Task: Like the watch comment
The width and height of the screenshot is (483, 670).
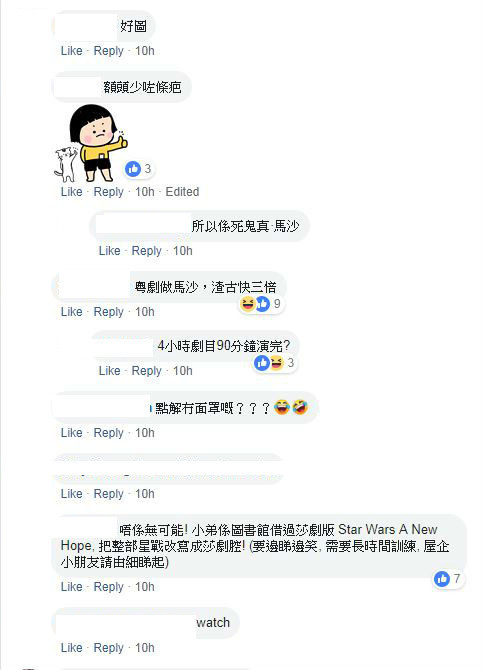Action: [71, 648]
